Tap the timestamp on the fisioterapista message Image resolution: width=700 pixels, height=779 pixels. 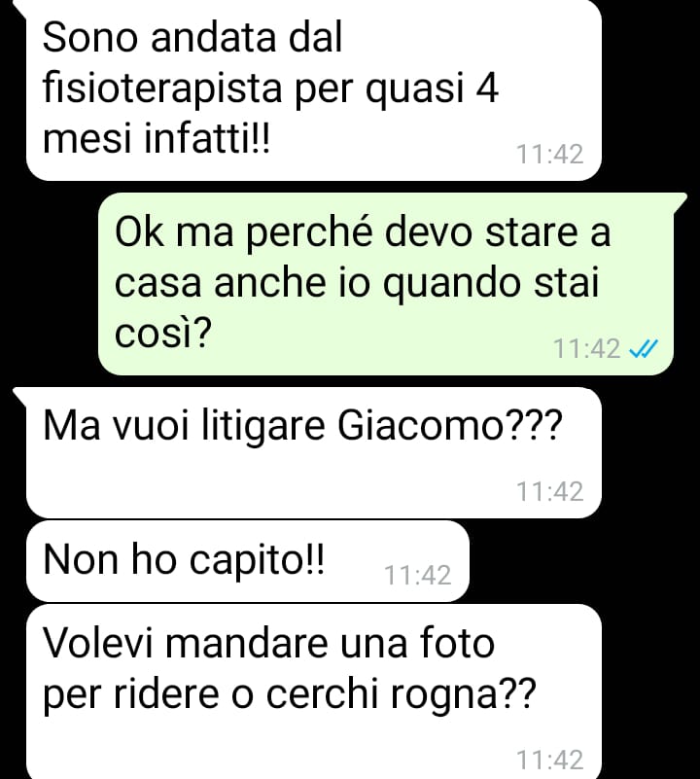point(550,154)
